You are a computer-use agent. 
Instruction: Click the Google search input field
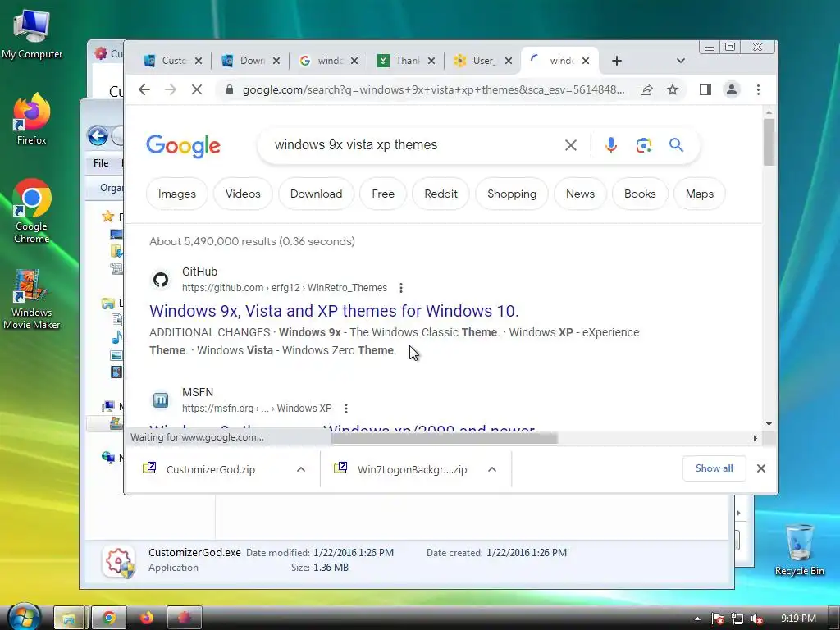(x=413, y=145)
